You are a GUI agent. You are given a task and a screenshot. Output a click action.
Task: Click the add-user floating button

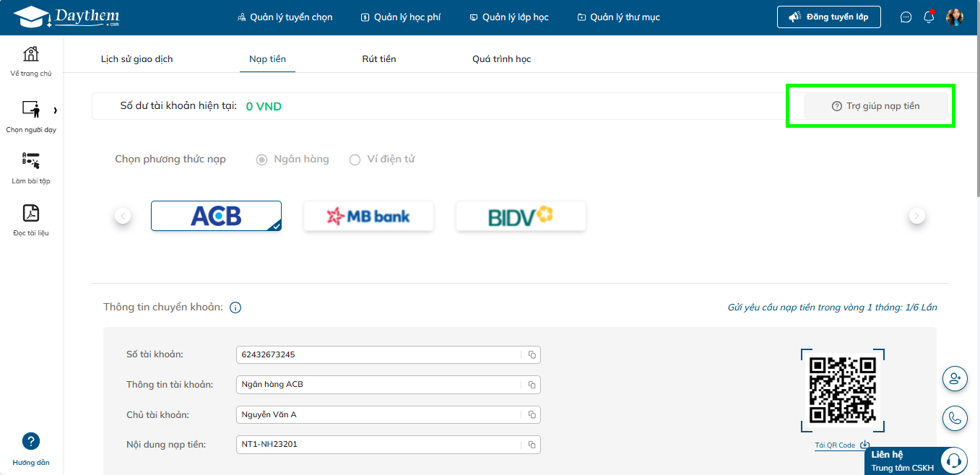click(955, 378)
